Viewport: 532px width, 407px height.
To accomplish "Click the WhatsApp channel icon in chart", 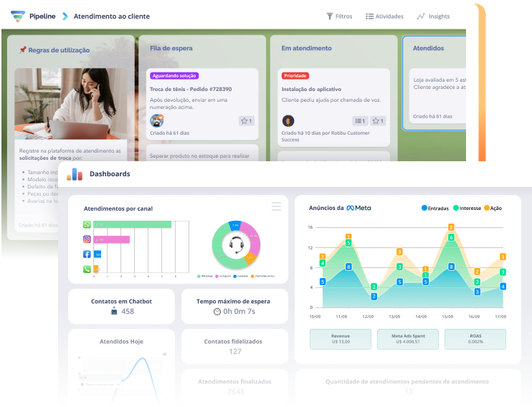I will point(87,224).
